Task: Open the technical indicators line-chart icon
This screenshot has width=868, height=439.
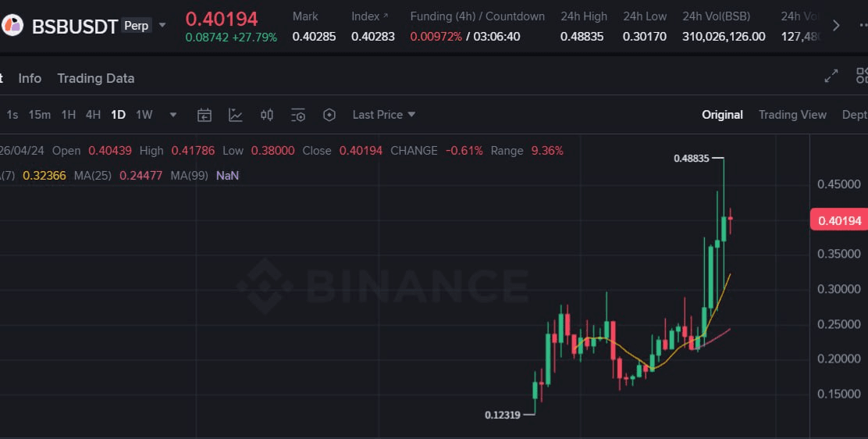Action: click(x=236, y=115)
